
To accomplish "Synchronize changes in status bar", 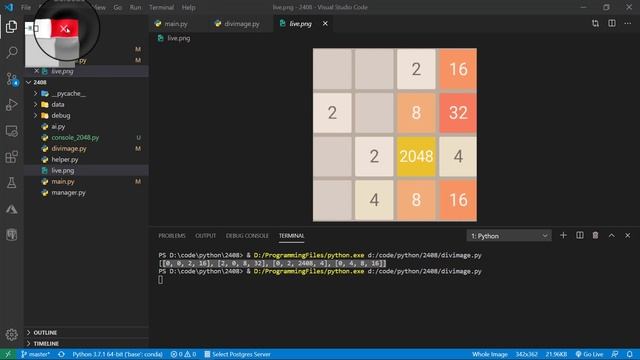I will [61, 354].
